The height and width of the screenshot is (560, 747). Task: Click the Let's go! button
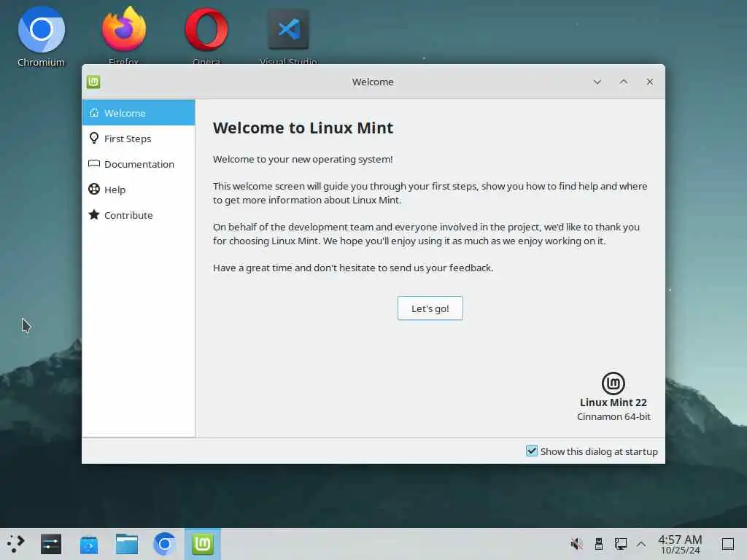tap(430, 308)
